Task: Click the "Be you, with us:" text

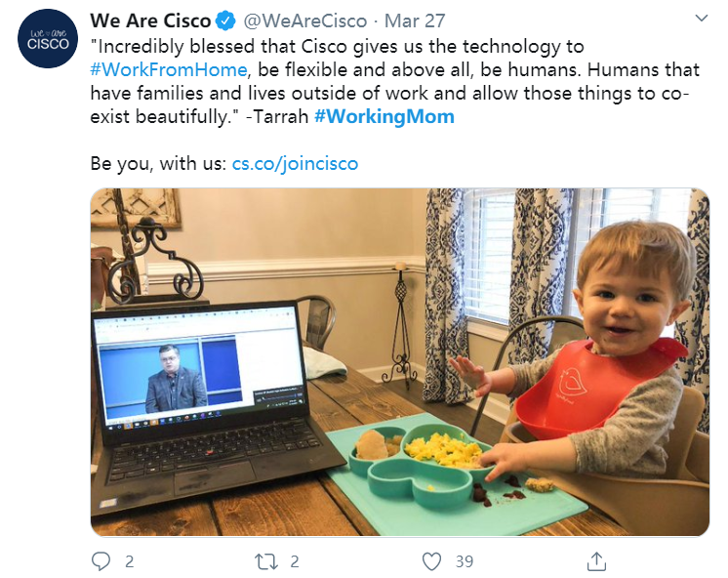Action: click(158, 163)
